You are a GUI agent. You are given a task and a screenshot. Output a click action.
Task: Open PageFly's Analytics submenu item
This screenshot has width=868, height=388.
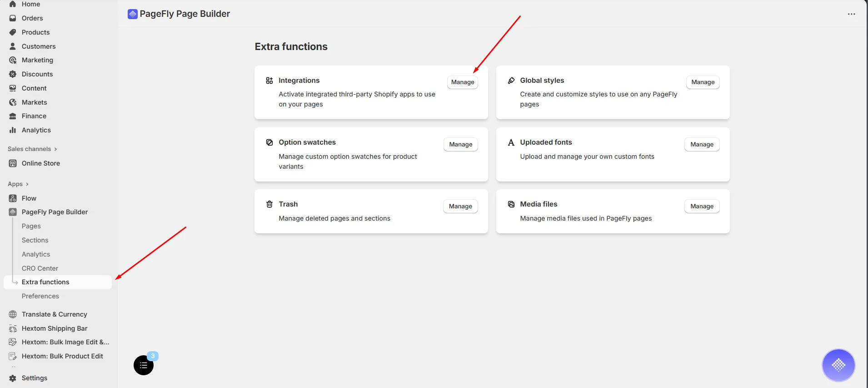(36, 254)
